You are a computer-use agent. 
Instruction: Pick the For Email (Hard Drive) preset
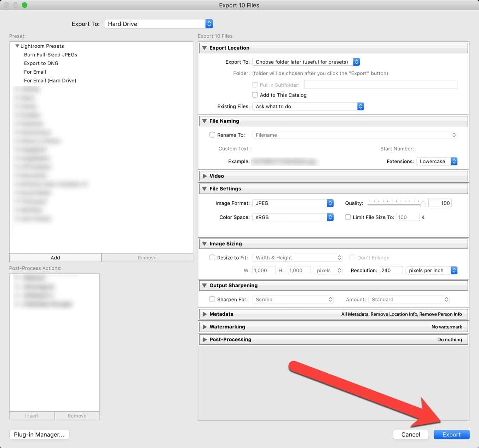pyautogui.click(x=50, y=80)
